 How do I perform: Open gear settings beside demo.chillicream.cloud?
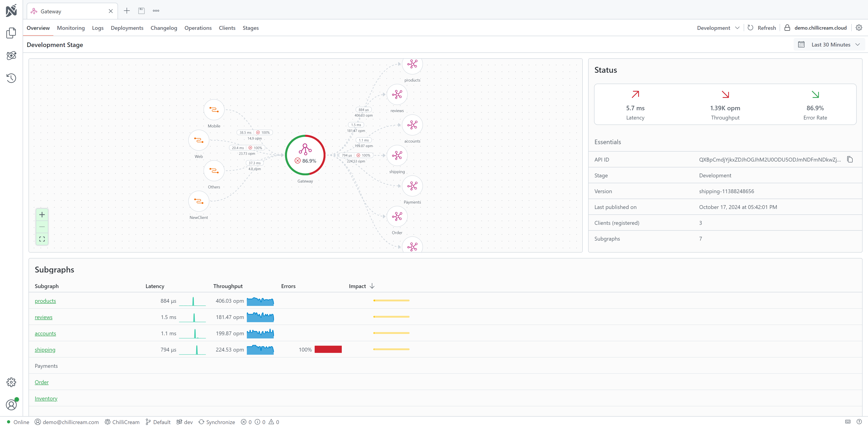click(859, 28)
